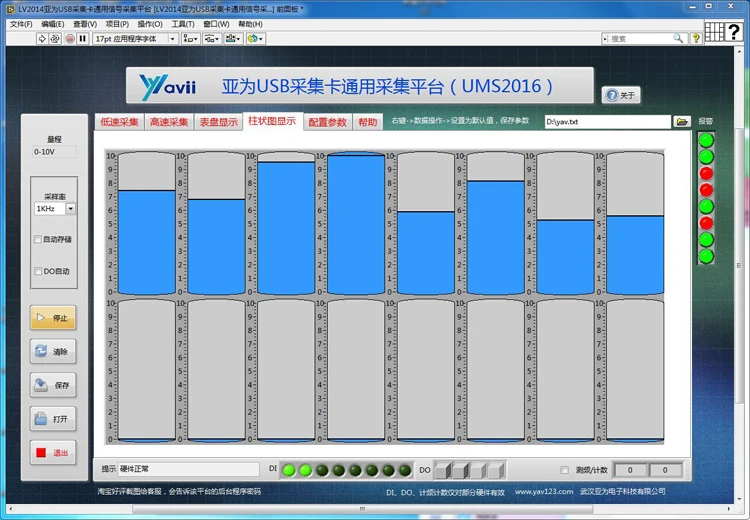This screenshot has width=750, height=520.
Task: Open the 查看(V) menu
Action: pos(85,24)
